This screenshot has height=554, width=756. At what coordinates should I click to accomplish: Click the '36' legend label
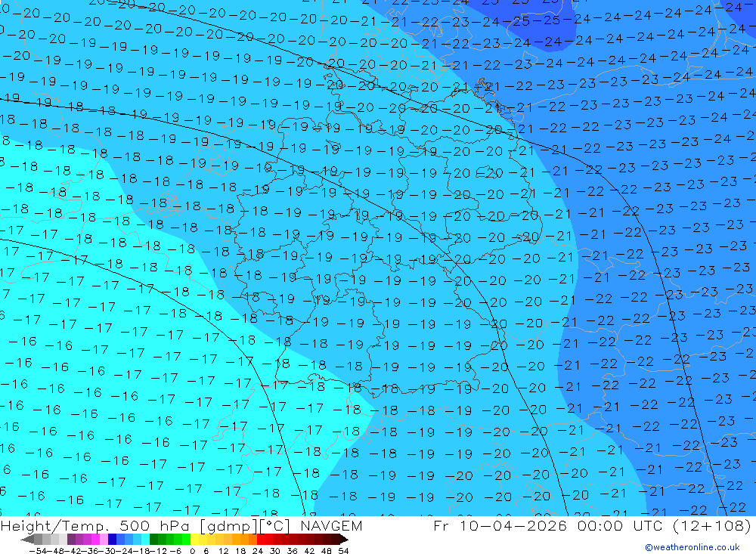(x=292, y=551)
